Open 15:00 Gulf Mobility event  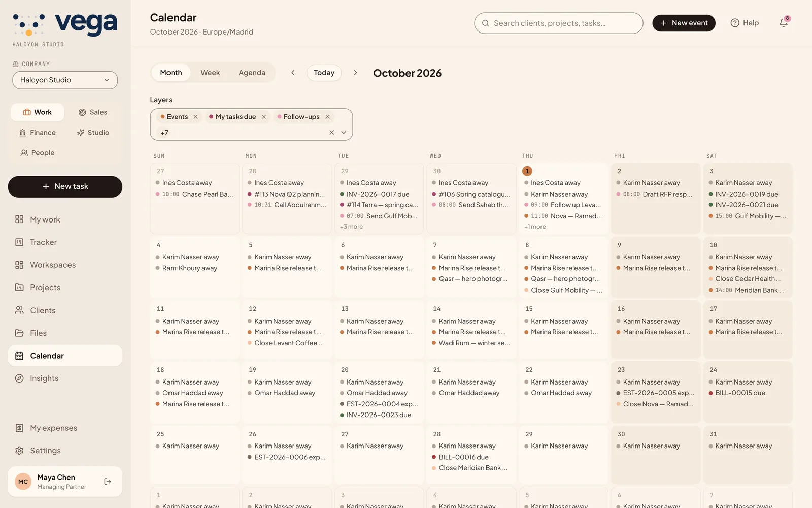pos(747,216)
